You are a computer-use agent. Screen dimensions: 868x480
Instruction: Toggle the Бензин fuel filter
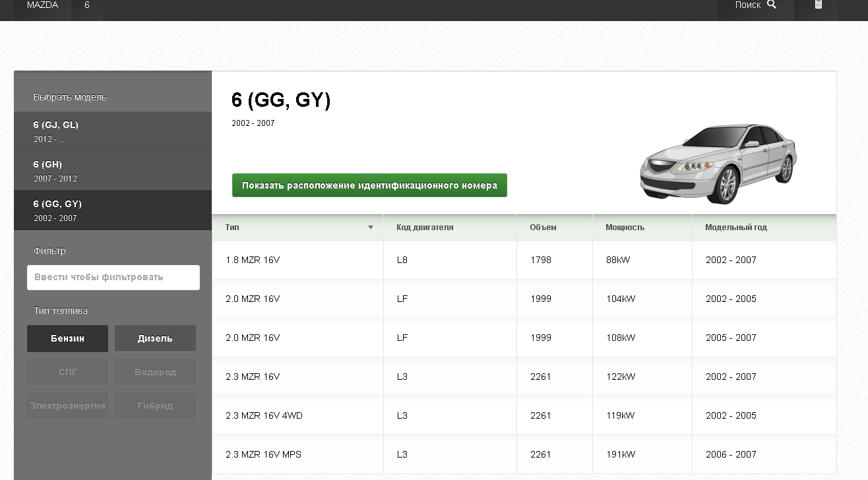tap(68, 338)
